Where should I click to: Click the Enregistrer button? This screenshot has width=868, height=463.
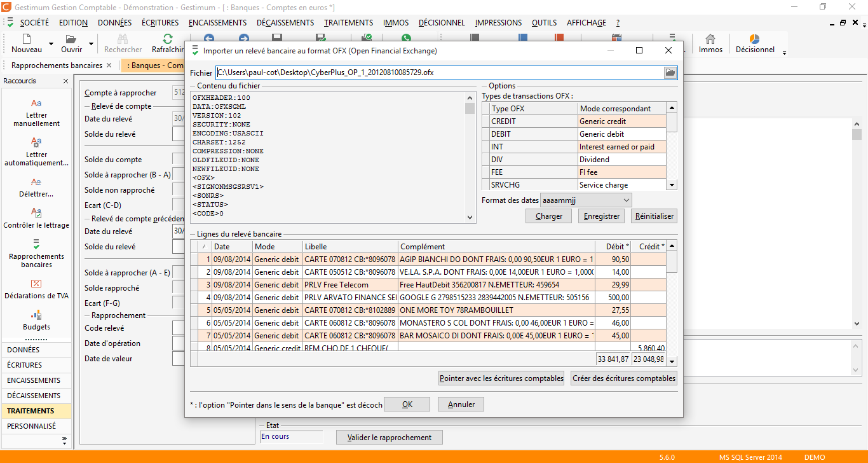601,216
